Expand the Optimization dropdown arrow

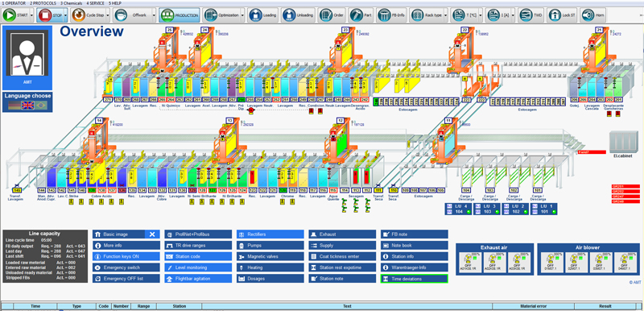click(243, 15)
